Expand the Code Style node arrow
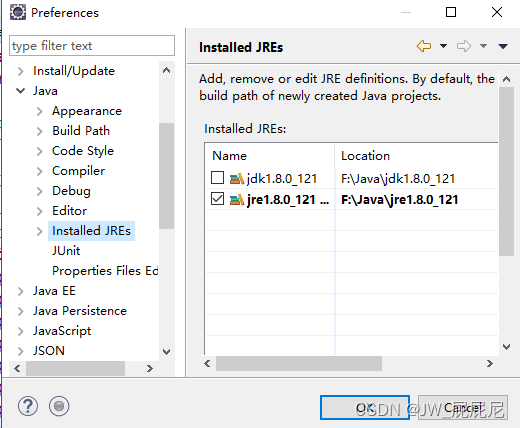 (40, 151)
